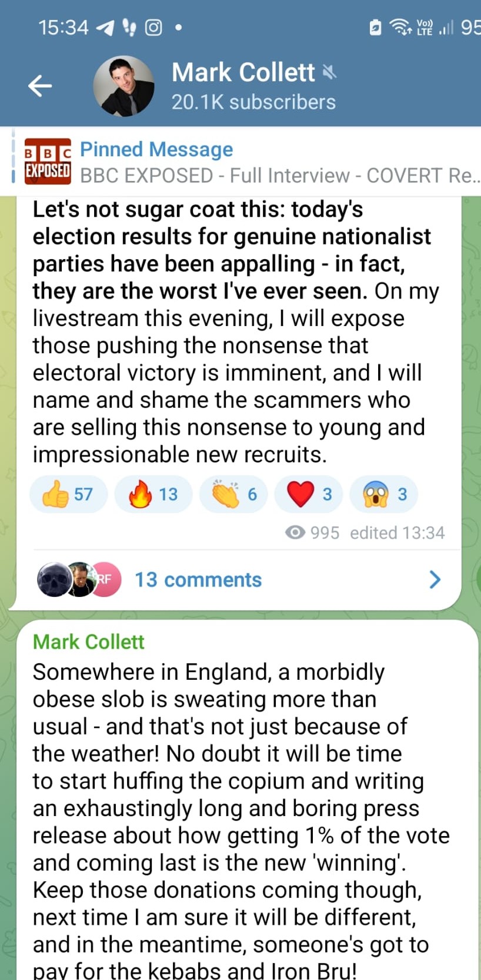
Task: Jump to the Pinned Message
Action: (x=156, y=149)
